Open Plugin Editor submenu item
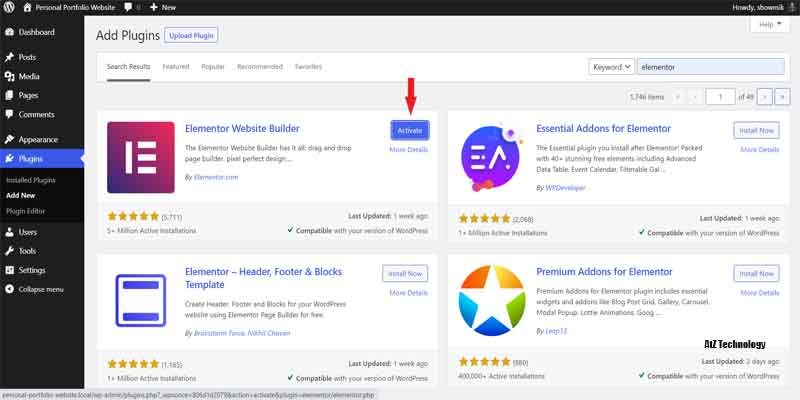This screenshot has height=400, width=800. pyautogui.click(x=26, y=211)
